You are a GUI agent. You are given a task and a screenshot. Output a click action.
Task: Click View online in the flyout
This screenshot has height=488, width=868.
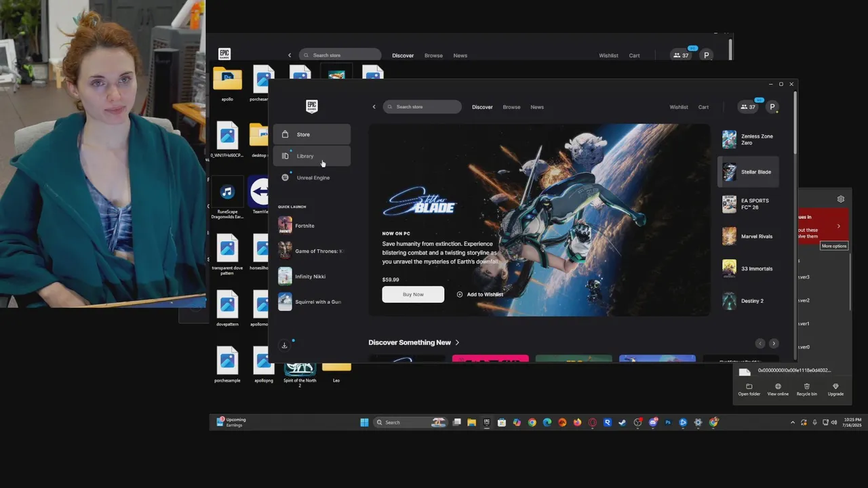click(x=778, y=389)
